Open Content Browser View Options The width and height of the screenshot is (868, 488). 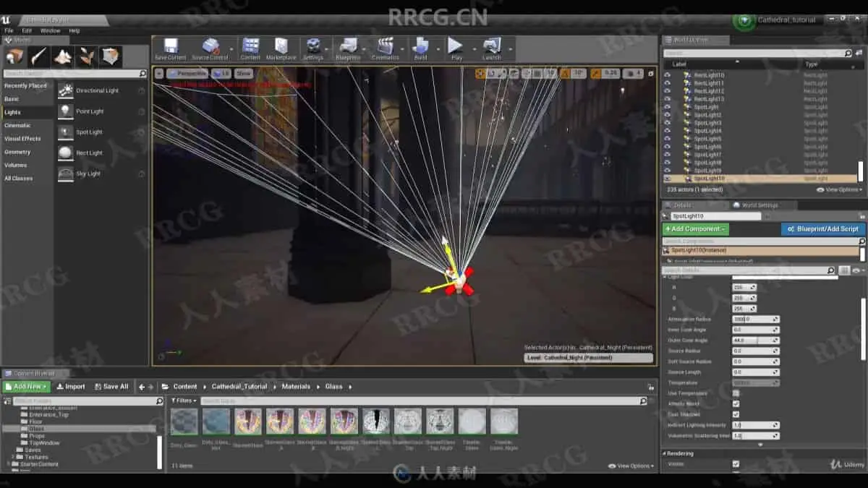coord(631,466)
